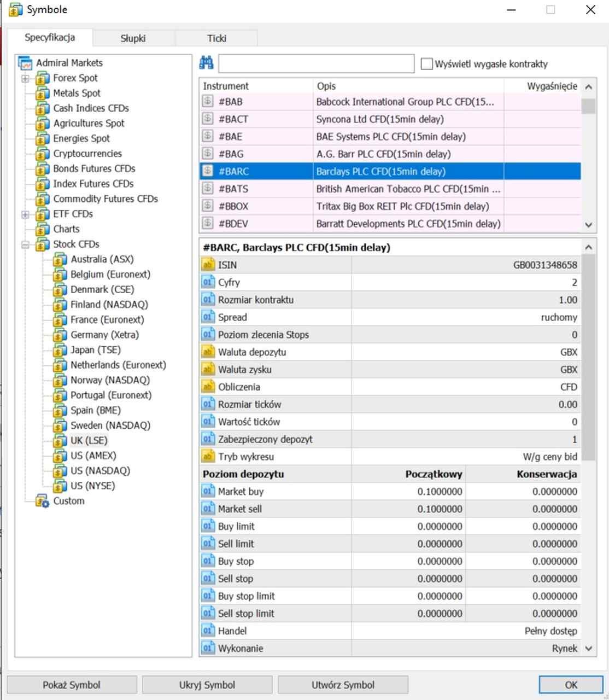
Task: Click the Charts folder icon
Action: pos(42,229)
